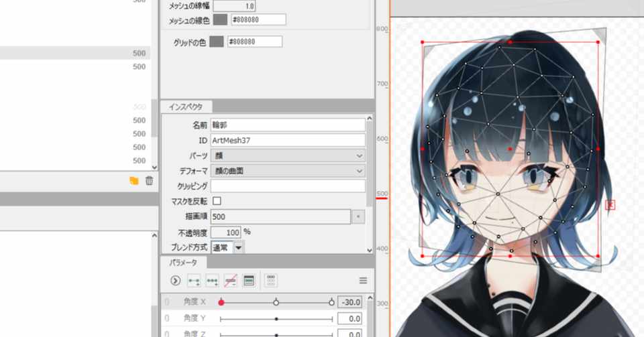Open the parameter panel hamburger menu
The height and width of the screenshot is (337, 644).
point(363,281)
